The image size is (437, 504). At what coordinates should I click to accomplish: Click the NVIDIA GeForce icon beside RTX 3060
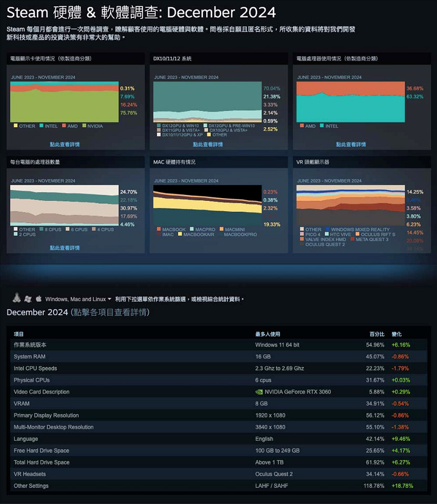point(258,391)
